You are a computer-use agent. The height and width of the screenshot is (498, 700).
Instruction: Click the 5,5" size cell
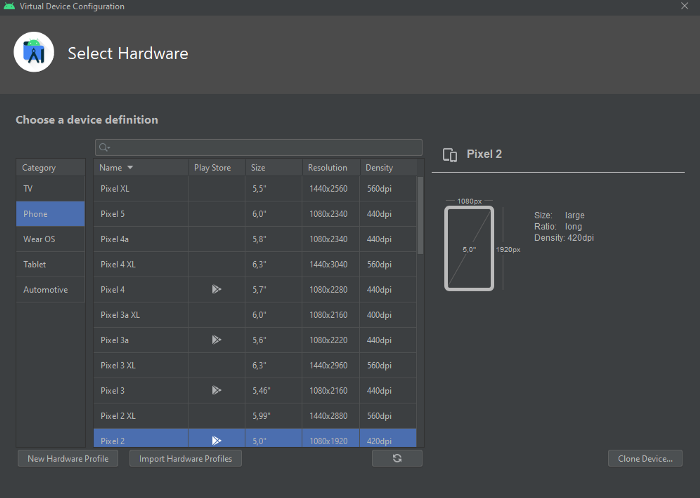(274, 189)
